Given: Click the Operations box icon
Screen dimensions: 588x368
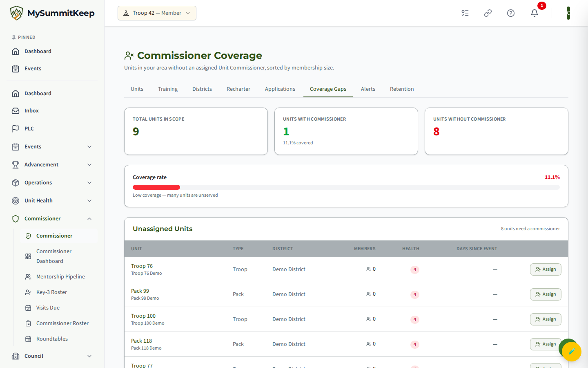Looking at the screenshot, I should [x=16, y=183].
